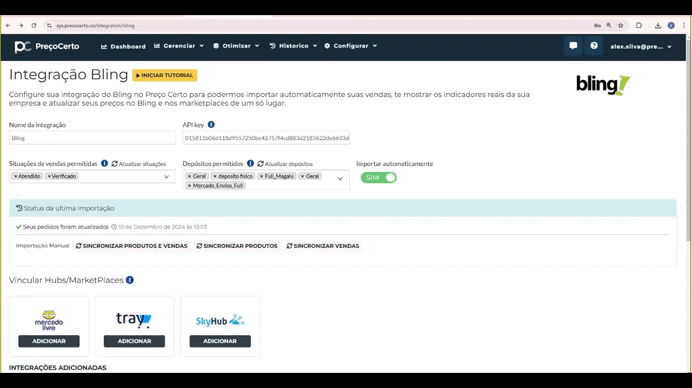Reload the page with refresh icon

click(34, 26)
